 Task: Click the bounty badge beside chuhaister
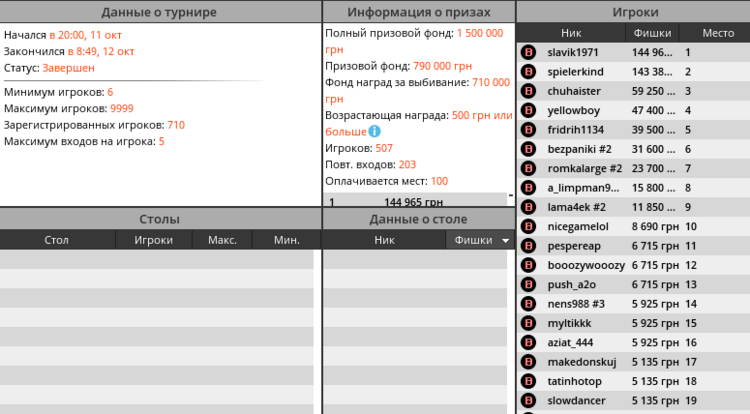pyautogui.click(x=529, y=91)
